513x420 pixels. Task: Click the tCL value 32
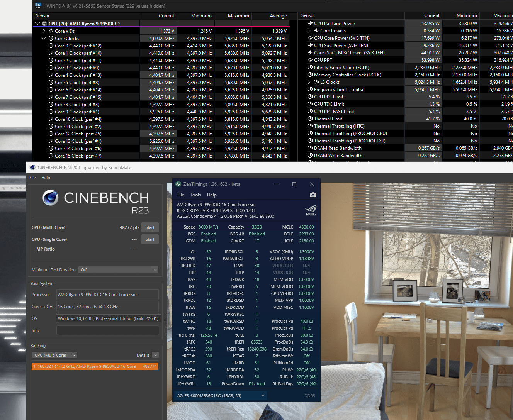coord(209,252)
